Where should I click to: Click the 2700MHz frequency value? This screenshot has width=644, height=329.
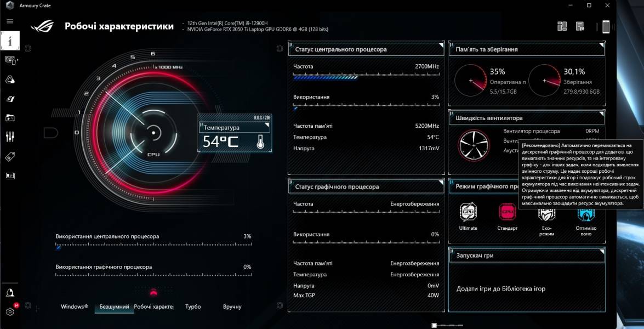(427, 66)
